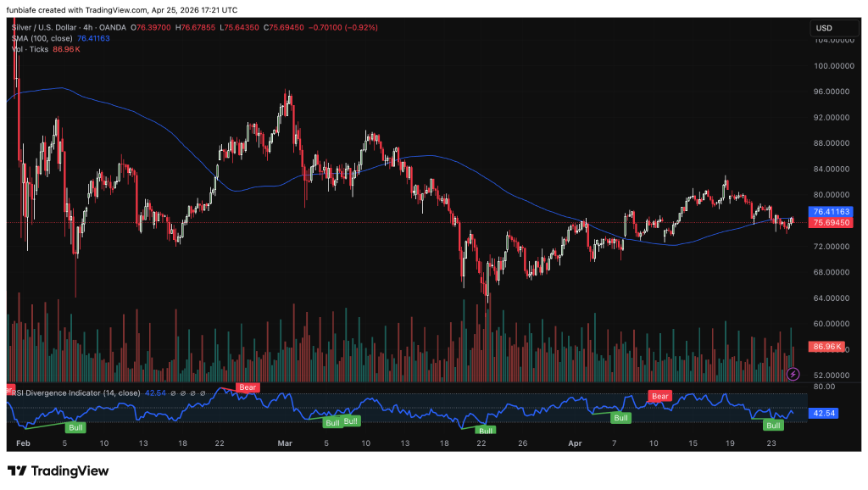The image size is (868, 490).
Task: Click the 92.00000 price axis label
Action: click(x=832, y=117)
